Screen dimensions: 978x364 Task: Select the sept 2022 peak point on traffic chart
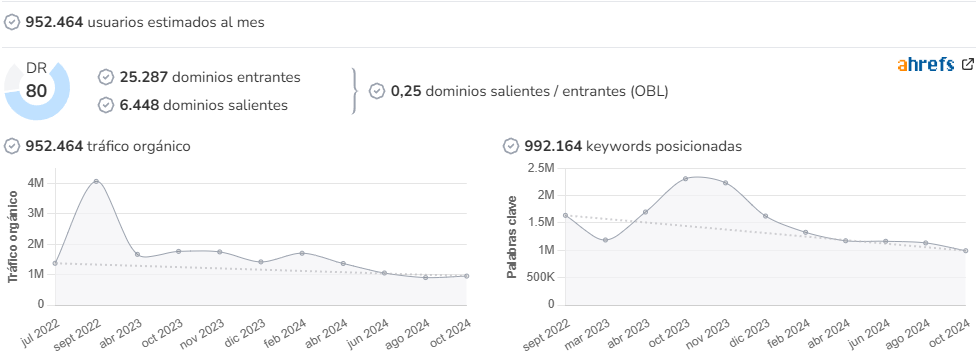[x=96, y=181]
